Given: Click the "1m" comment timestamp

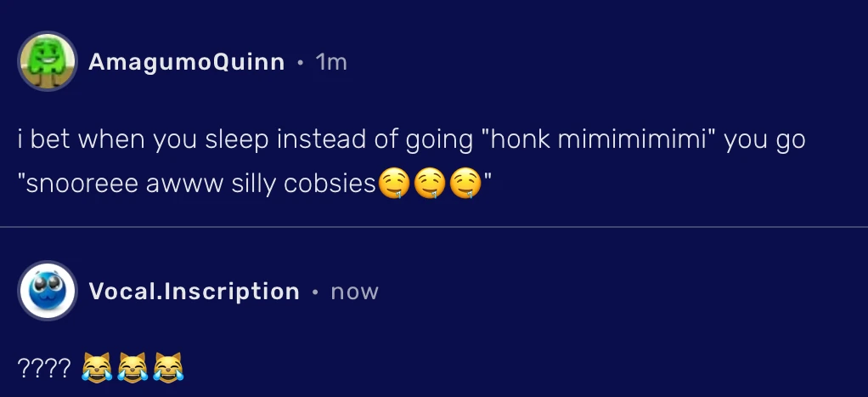Looking at the screenshot, I should 331,62.
